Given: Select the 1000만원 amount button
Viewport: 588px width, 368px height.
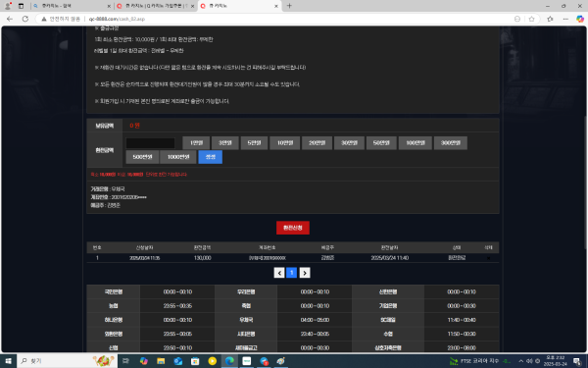Looking at the screenshot, I should [x=178, y=157].
